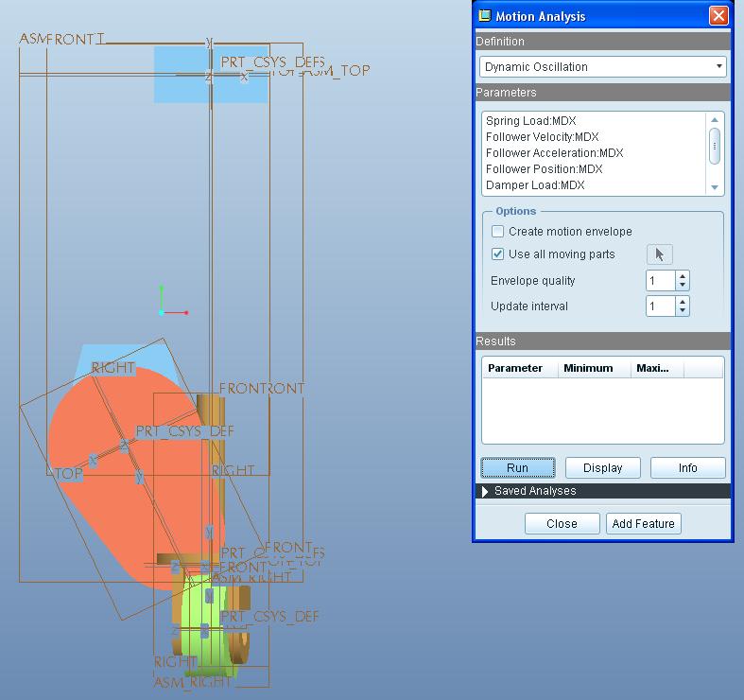Uncheck Use all moving parts

point(498,254)
